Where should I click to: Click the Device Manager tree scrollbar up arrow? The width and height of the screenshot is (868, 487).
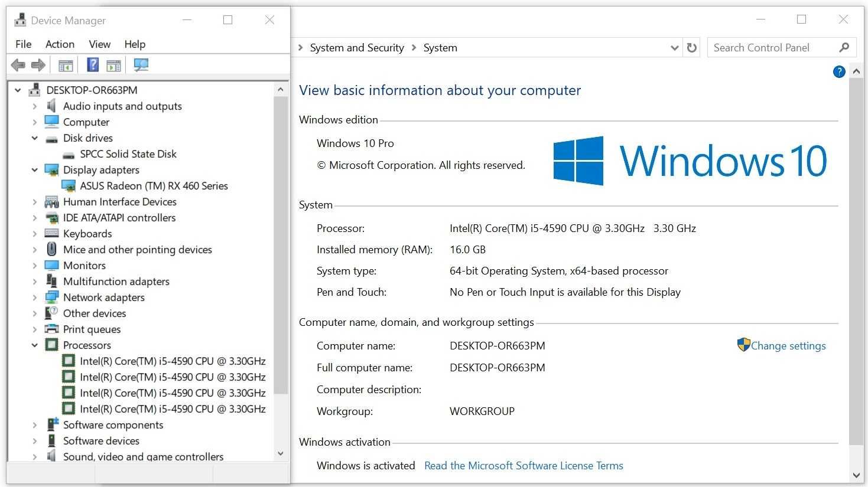click(281, 90)
